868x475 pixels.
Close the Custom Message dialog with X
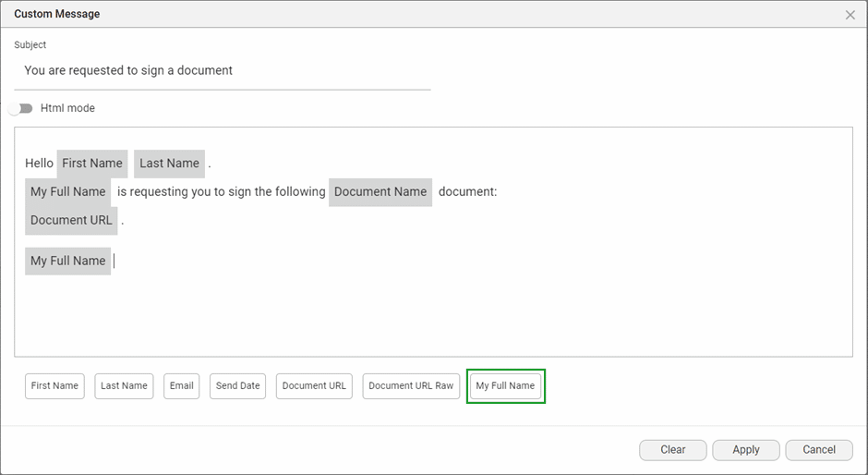850,15
